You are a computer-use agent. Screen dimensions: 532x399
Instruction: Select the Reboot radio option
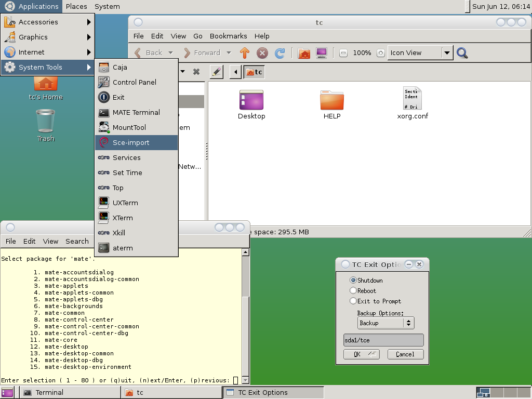click(353, 291)
